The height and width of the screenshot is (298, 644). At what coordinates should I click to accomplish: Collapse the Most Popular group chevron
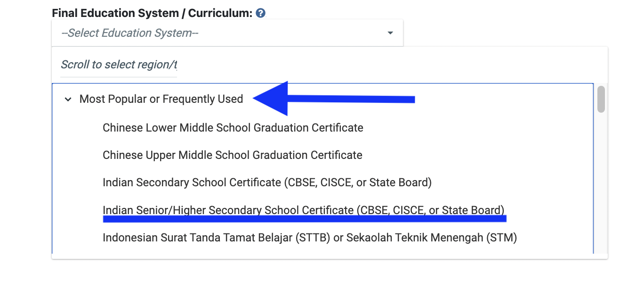coord(68,99)
